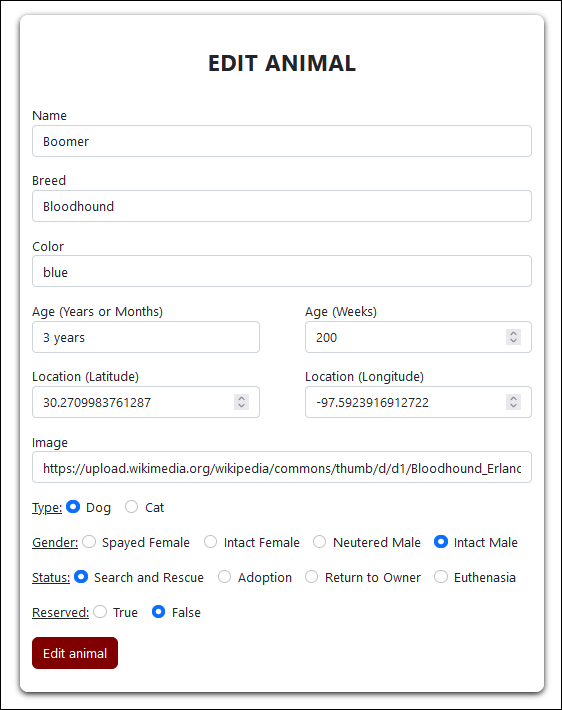Screen dimensions: 562x710
Task: Focus the Color field containing blue
Action: (282, 271)
